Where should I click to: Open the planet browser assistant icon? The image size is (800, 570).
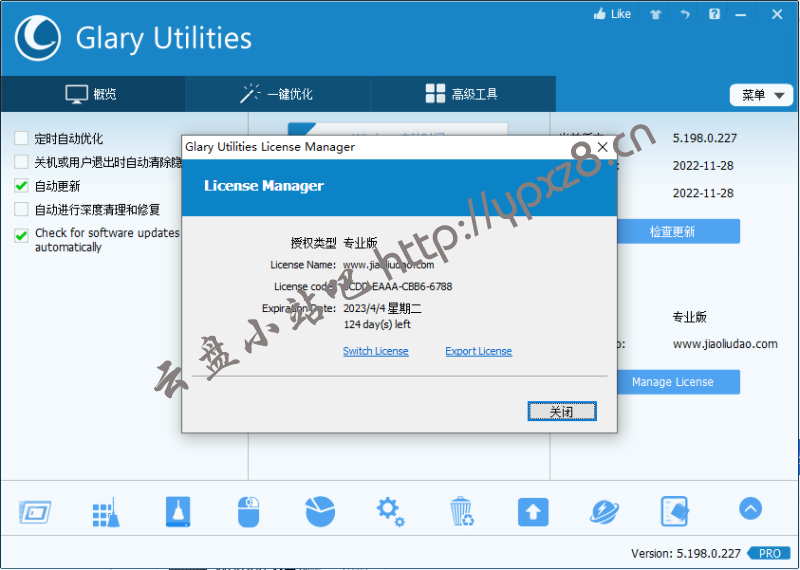pyautogui.click(x=604, y=512)
